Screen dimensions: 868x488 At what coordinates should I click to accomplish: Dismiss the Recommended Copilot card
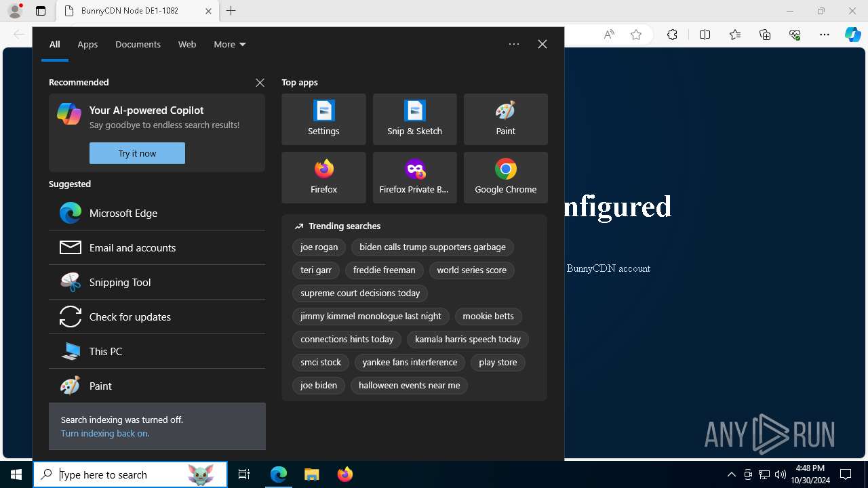pos(260,82)
